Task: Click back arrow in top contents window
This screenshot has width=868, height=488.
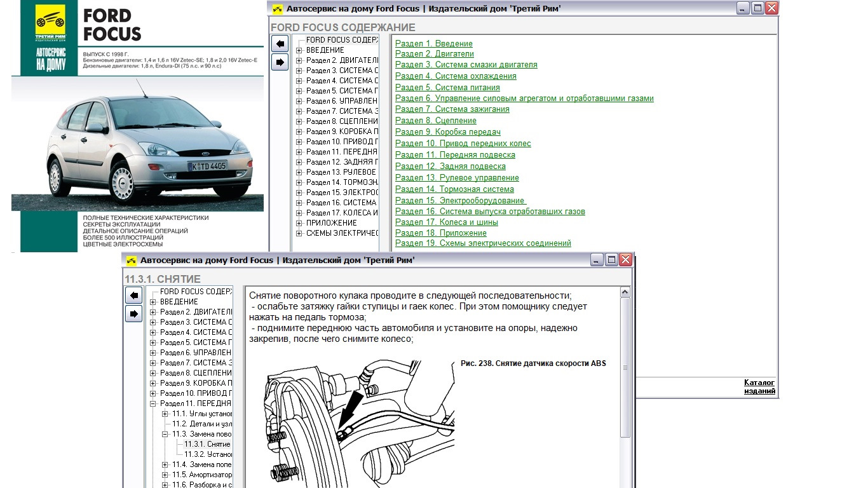Action: (x=280, y=44)
